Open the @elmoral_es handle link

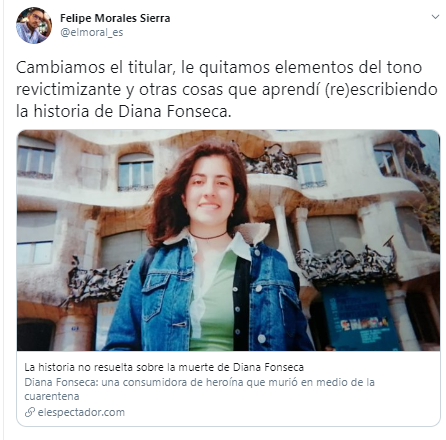click(x=92, y=32)
